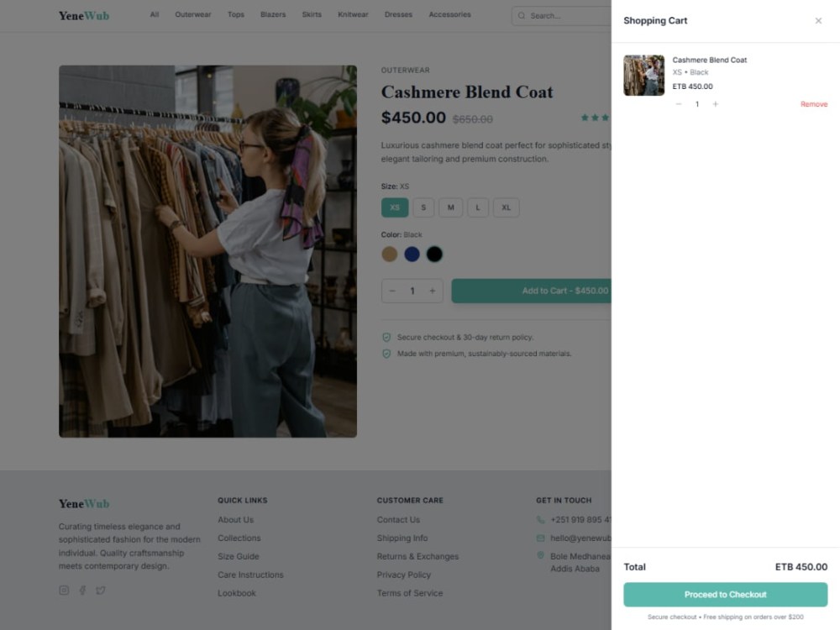
Task: Open Size Guide footer link
Action: 239,557
